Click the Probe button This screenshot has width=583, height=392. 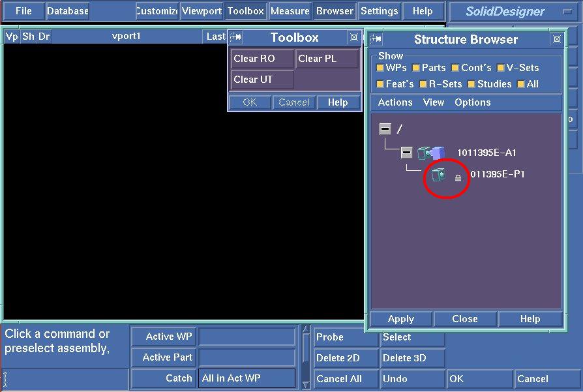pyautogui.click(x=346, y=337)
